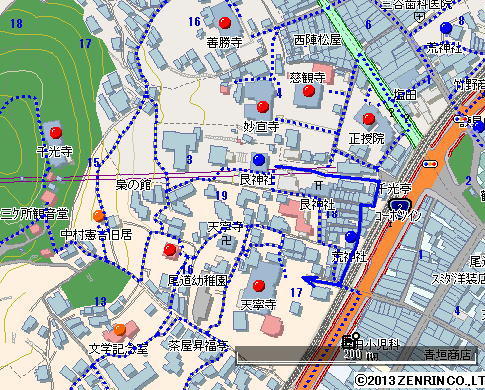Select the red marker above 妙宣寺
This screenshot has width=485, height=390.
[263, 107]
